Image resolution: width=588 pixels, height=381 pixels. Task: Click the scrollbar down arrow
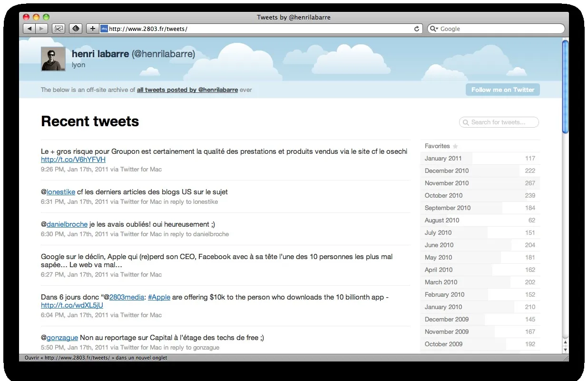565,350
